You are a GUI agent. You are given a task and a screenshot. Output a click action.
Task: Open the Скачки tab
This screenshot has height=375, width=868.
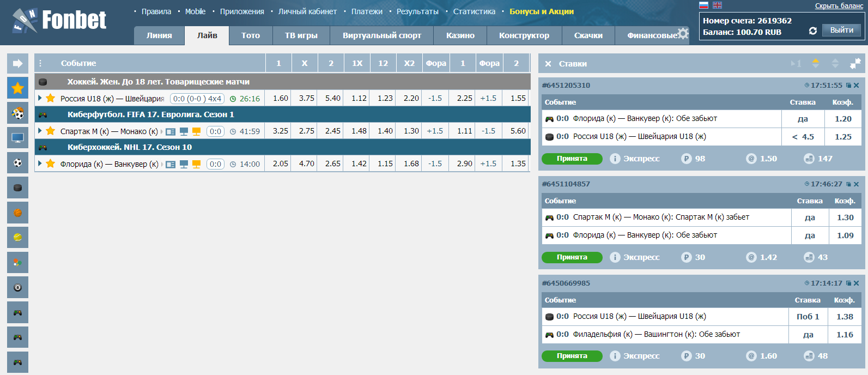pos(588,35)
